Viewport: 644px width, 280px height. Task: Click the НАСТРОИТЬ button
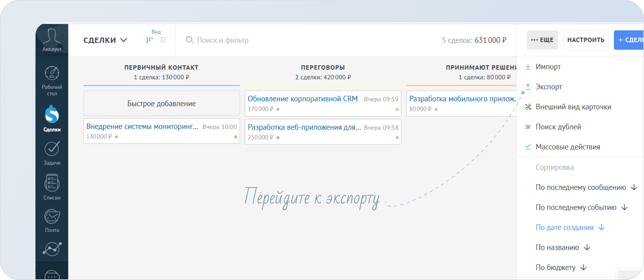[x=585, y=40]
